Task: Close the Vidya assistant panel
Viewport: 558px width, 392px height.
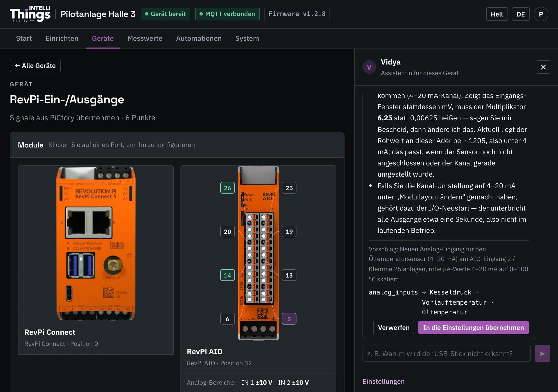Action: pos(543,67)
